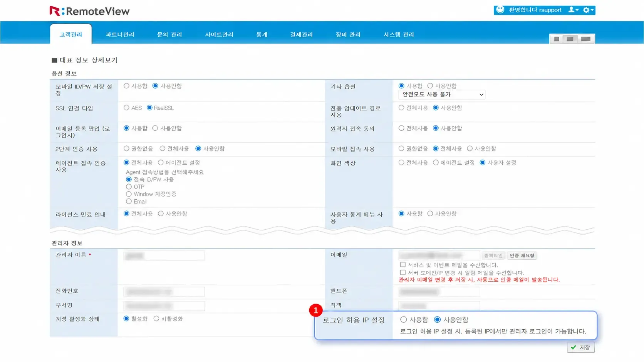The width and height of the screenshot is (644, 362).
Task: Select the wide layout width icon
Action: 586,39
